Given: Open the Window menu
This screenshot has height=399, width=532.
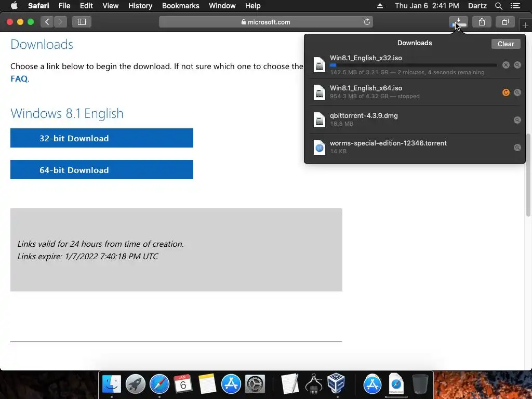Looking at the screenshot, I should coord(222,6).
